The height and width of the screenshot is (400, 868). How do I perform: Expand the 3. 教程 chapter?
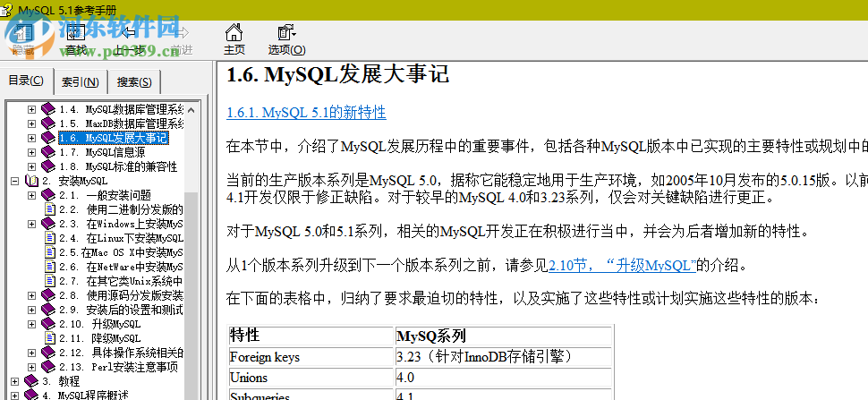15,382
